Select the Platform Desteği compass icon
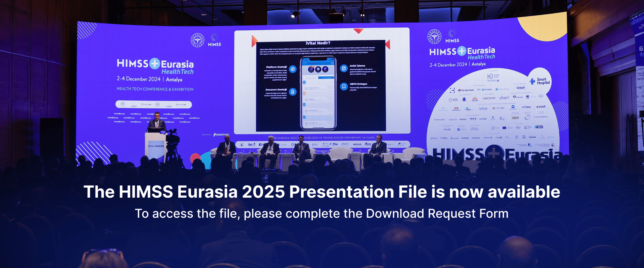 tap(293, 69)
